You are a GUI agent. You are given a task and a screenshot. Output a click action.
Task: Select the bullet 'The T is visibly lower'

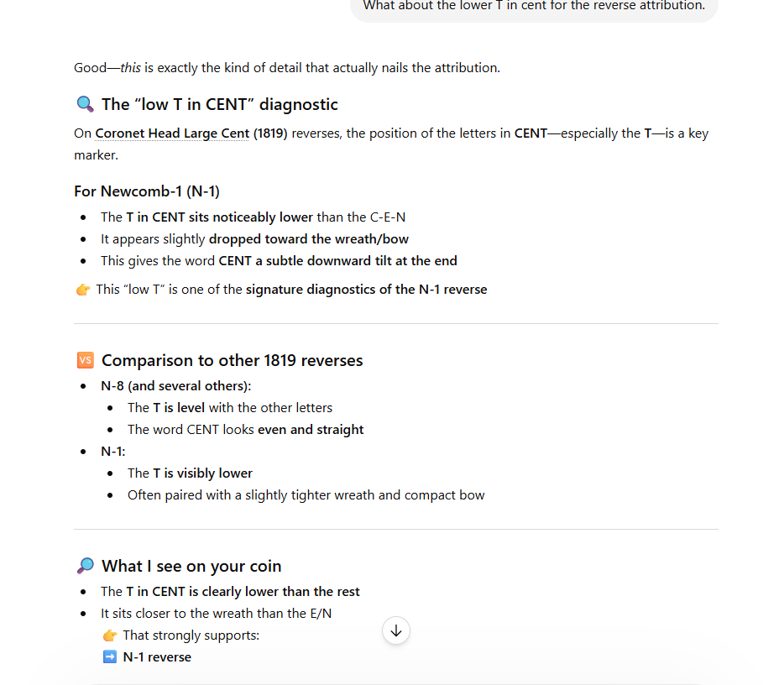pyautogui.click(x=190, y=473)
